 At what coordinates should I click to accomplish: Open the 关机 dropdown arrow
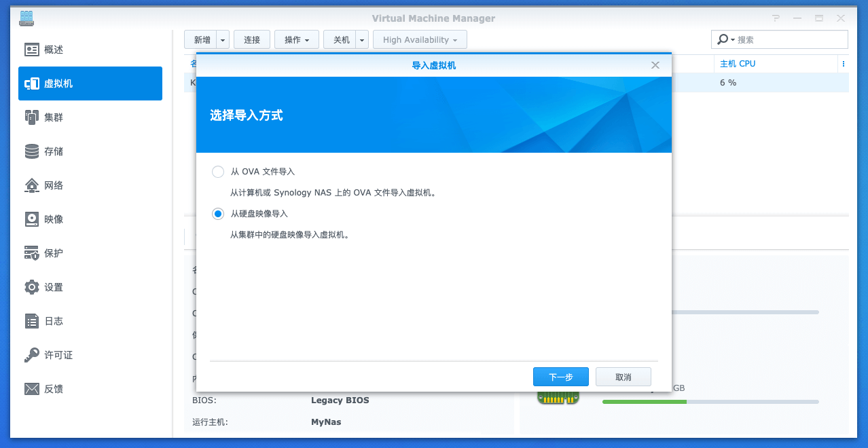[x=361, y=39]
